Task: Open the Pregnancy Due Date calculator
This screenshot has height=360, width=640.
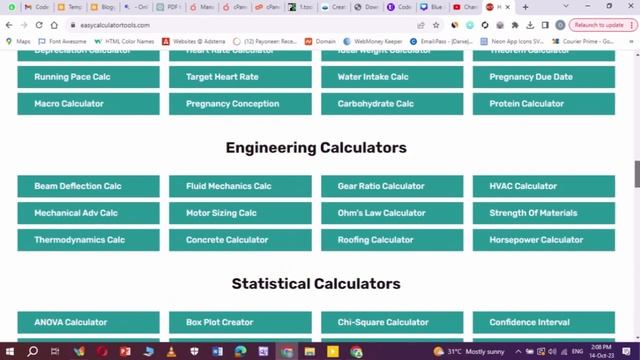Action: point(544,77)
